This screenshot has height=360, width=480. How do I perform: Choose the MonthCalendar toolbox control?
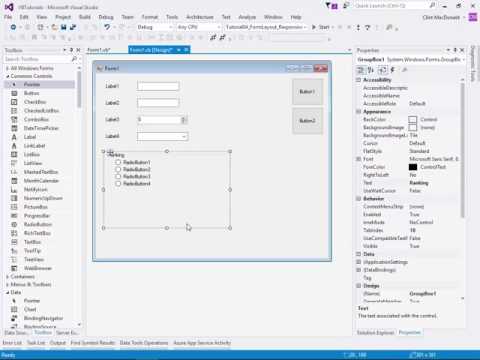click(x=41, y=181)
